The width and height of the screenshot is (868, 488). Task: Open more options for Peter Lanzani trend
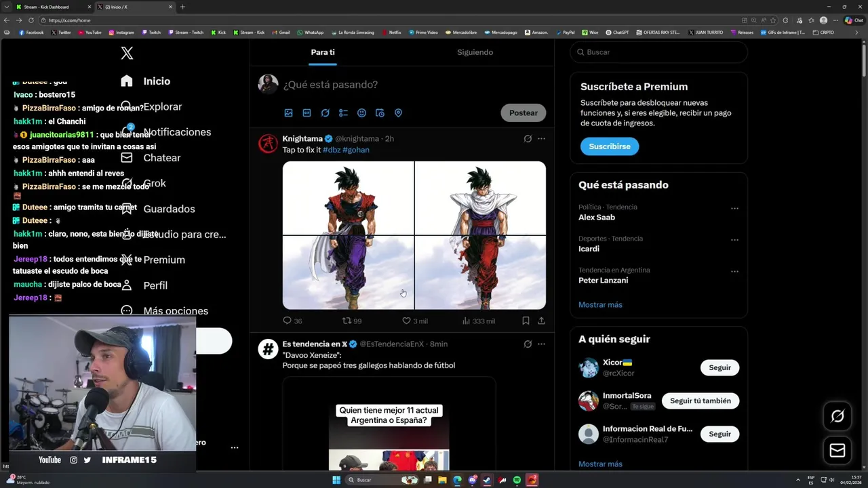[x=734, y=272]
